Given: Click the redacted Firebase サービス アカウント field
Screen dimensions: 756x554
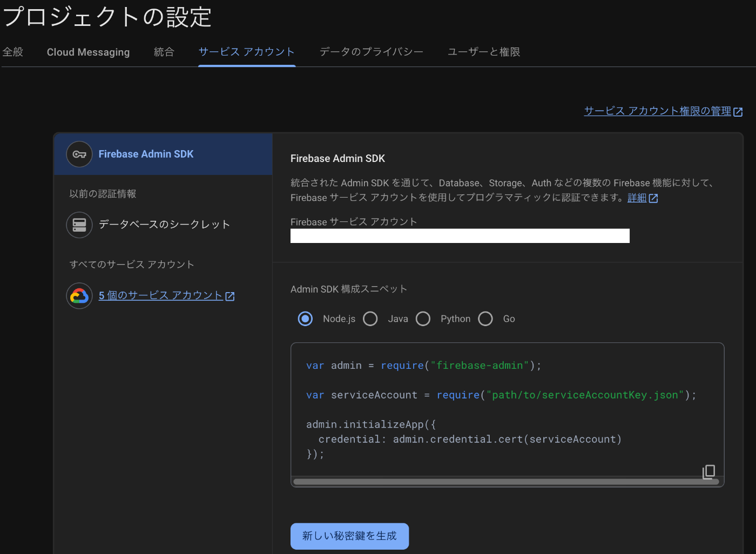Looking at the screenshot, I should point(460,236).
